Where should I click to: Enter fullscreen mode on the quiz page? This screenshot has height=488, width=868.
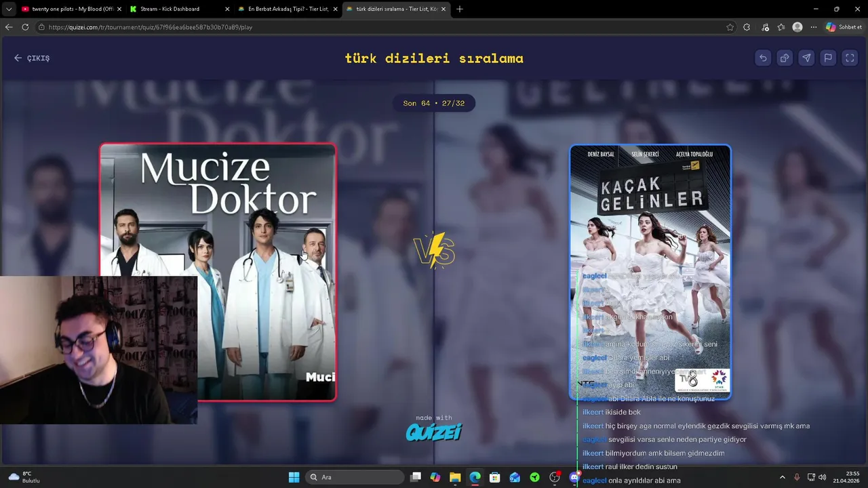(x=850, y=58)
